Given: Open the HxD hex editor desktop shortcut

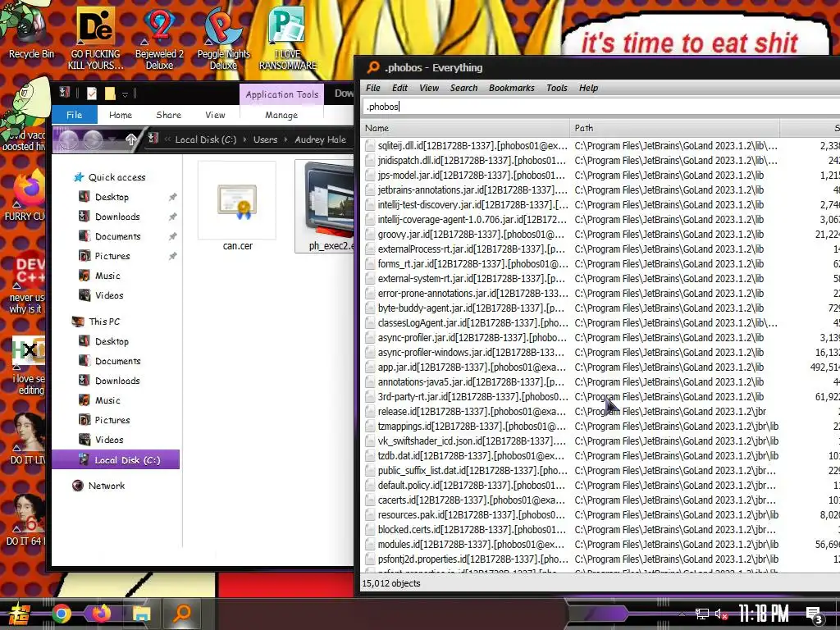Looking at the screenshot, I should tap(27, 367).
